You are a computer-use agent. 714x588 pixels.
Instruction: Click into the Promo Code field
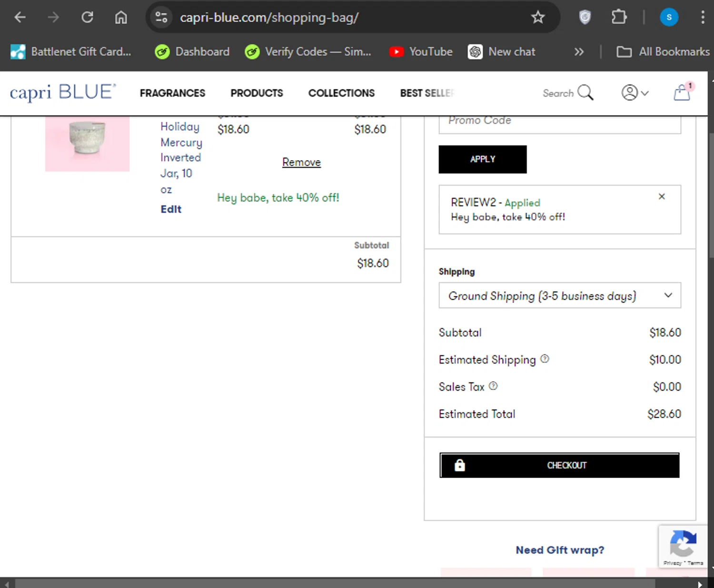[559, 123]
